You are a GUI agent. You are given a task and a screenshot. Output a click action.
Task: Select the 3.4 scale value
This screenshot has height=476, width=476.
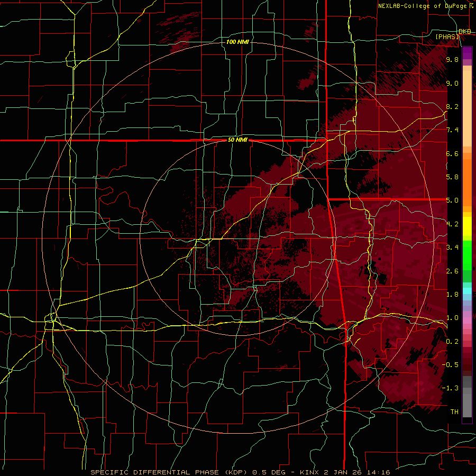pyautogui.click(x=452, y=248)
